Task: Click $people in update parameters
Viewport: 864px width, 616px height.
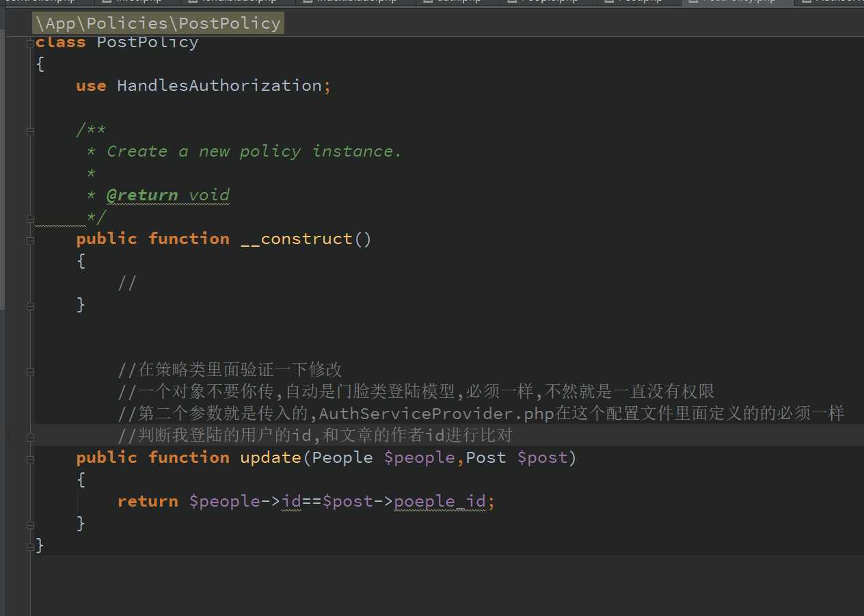Action: tap(420, 457)
